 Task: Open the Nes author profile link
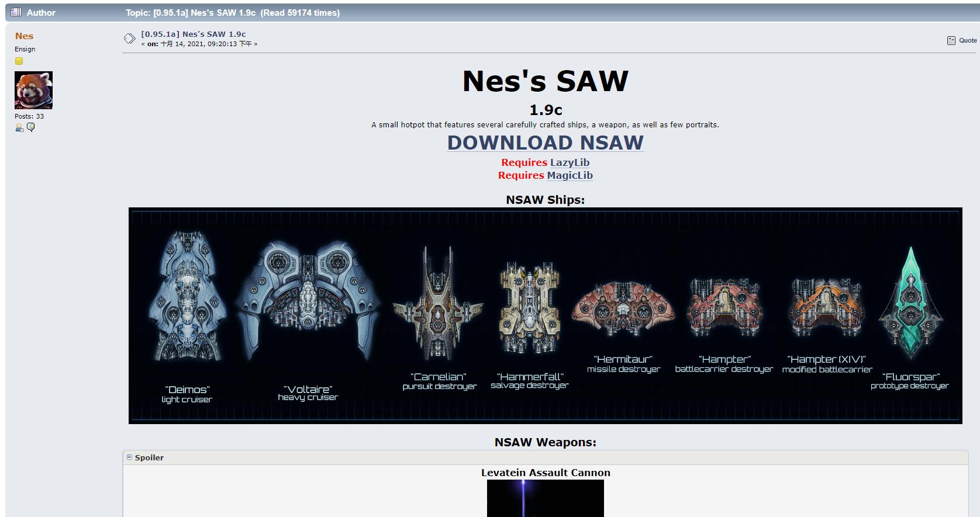click(24, 36)
